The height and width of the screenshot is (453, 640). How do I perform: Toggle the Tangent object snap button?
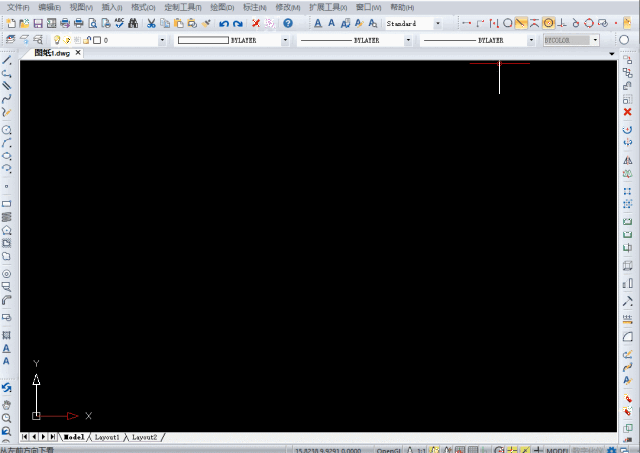(576, 23)
